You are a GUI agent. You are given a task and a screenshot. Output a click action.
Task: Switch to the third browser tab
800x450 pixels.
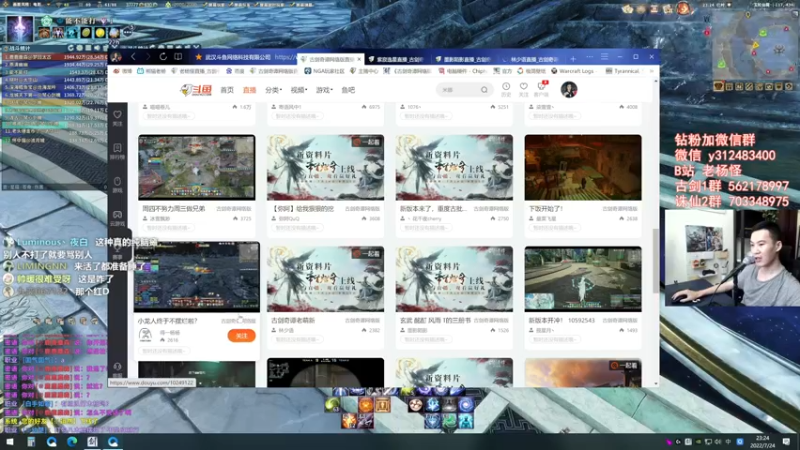pos(464,59)
